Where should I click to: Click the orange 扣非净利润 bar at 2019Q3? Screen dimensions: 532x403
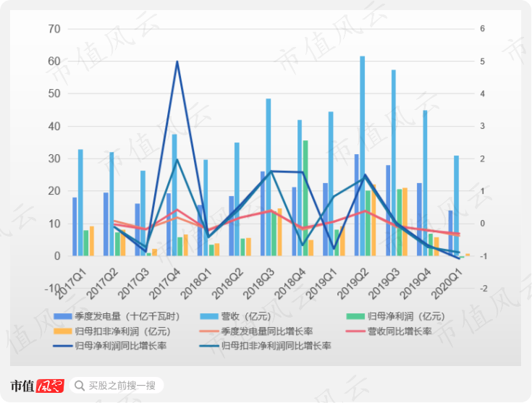pos(405,222)
